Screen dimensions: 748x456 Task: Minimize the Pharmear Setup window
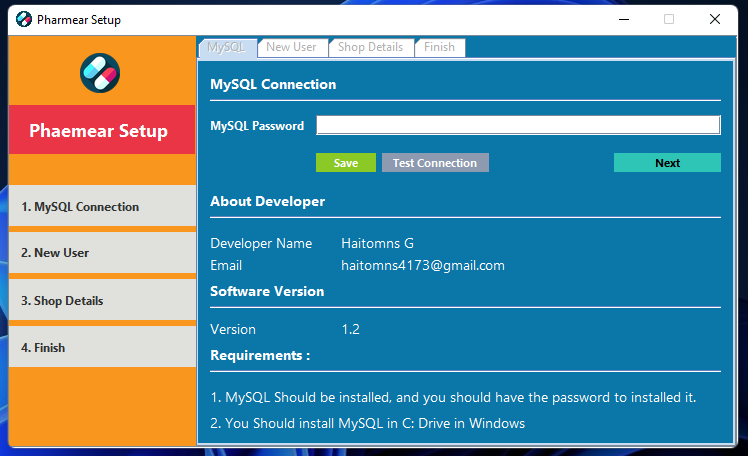(623, 20)
